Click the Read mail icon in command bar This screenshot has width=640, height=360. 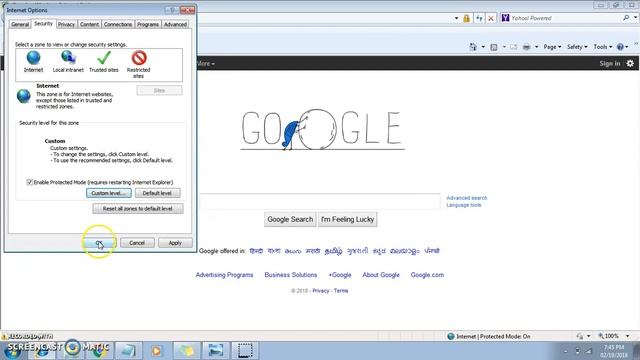click(513, 47)
